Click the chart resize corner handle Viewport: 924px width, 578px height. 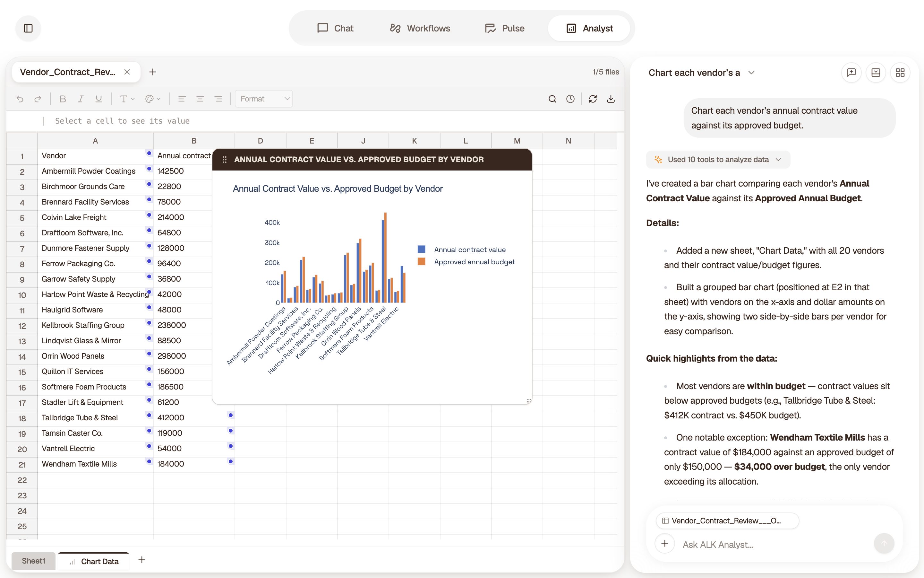coord(528,401)
